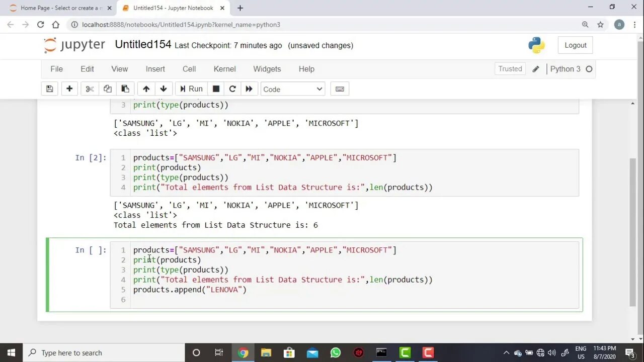Move selected cell up arrow
This screenshot has width=644, height=362.
(x=146, y=89)
